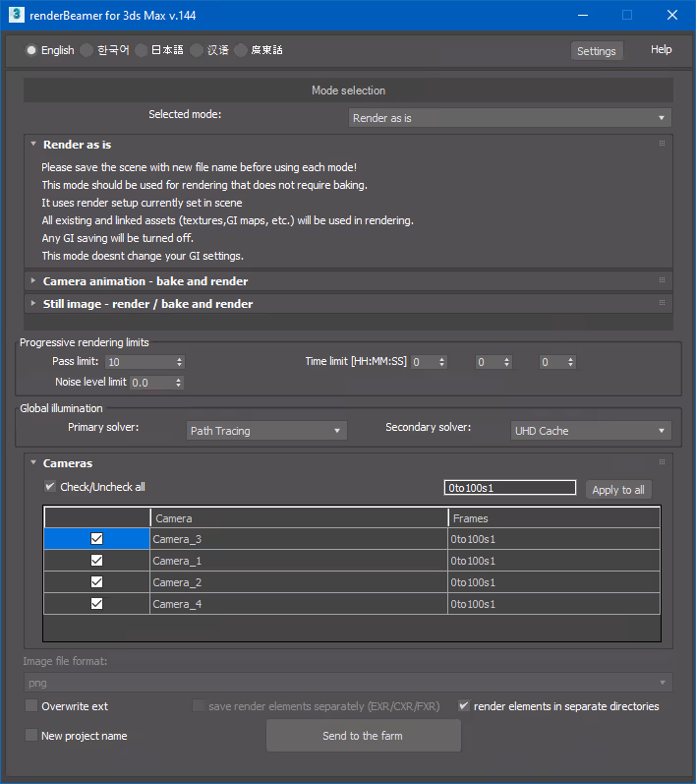Image resolution: width=696 pixels, height=784 pixels.
Task: Click Send to the farm button
Action: coord(364,736)
